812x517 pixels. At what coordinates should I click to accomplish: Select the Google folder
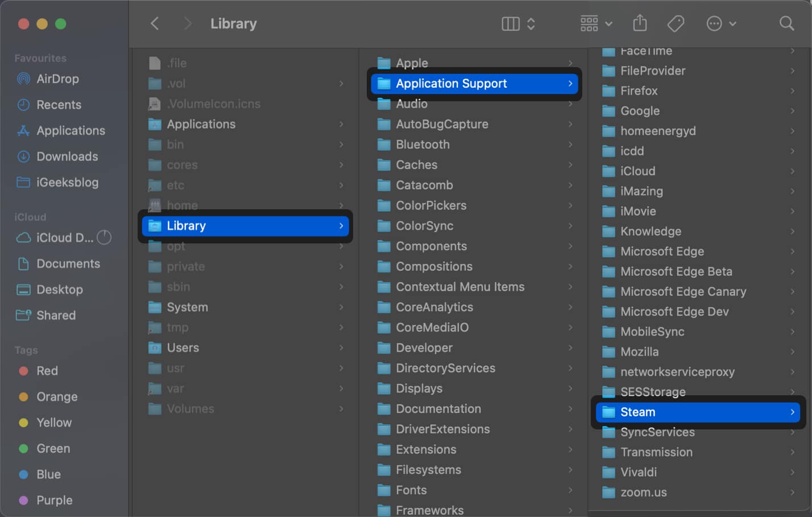coord(698,111)
